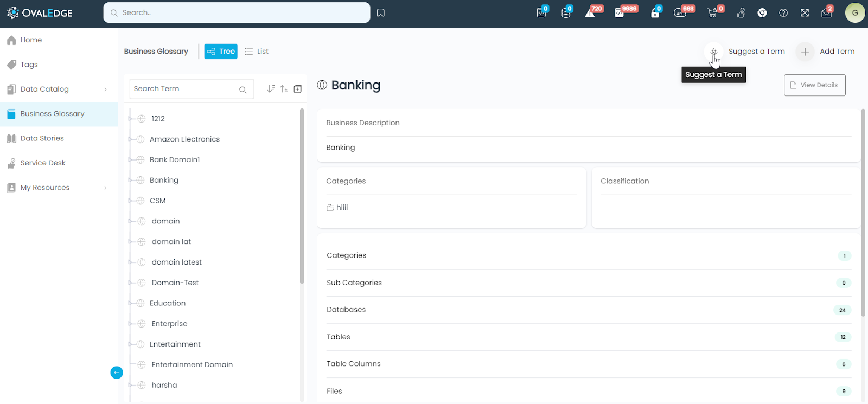Click the Add Term plus icon
This screenshot has width=868, height=404.
[x=805, y=52]
